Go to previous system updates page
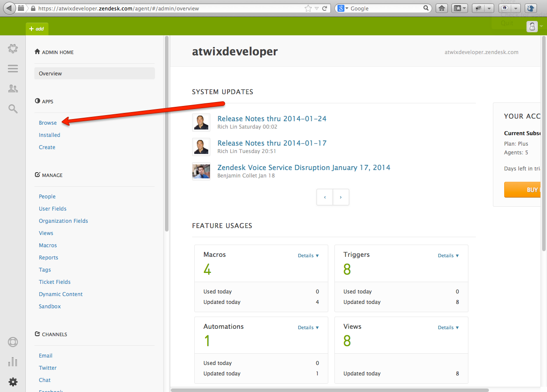The image size is (547, 392). point(325,197)
